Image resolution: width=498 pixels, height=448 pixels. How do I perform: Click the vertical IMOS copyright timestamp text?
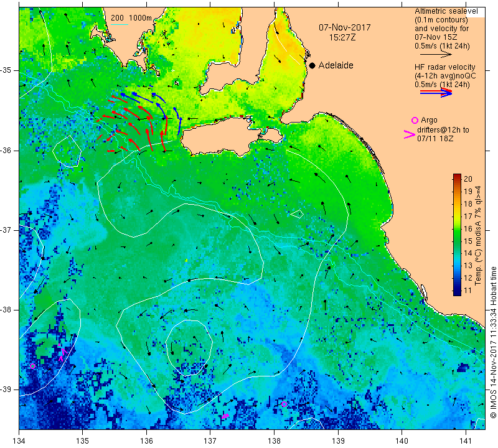tap(493, 342)
